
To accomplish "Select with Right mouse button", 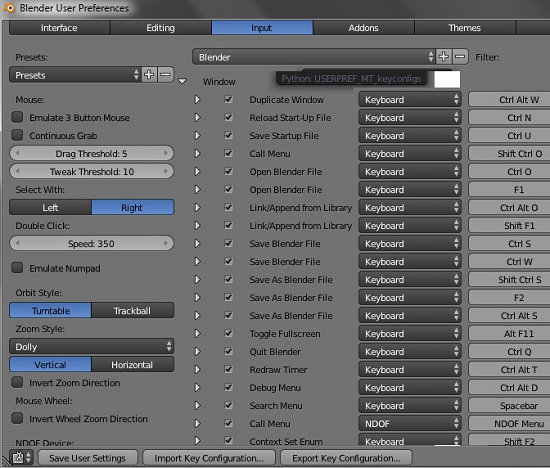I will click(133, 207).
